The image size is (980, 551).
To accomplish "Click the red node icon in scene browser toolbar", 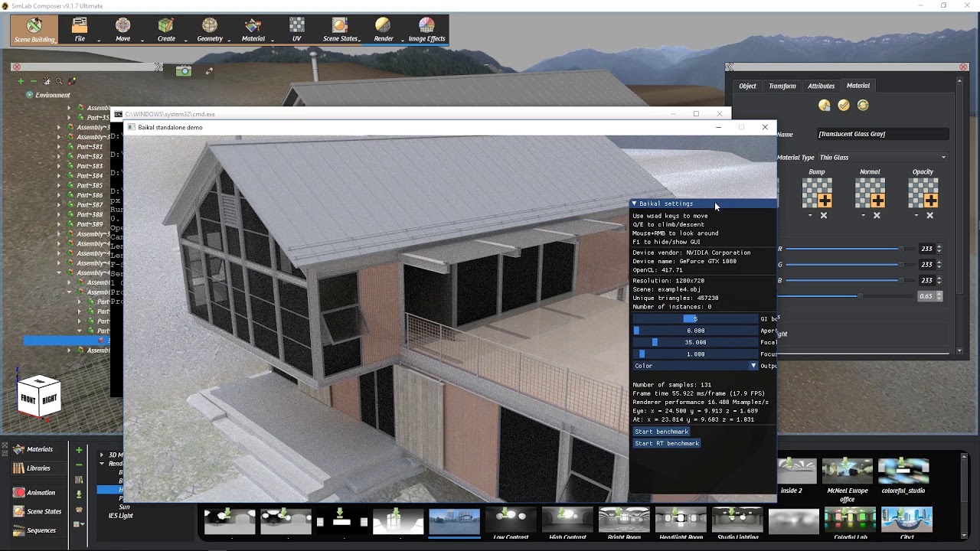I will click(72, 81).
